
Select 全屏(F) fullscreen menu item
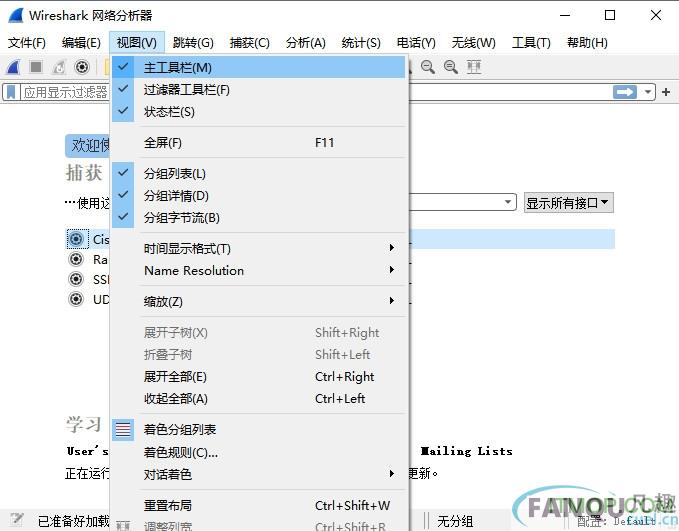pyautogui.click(x=259, y=142)
